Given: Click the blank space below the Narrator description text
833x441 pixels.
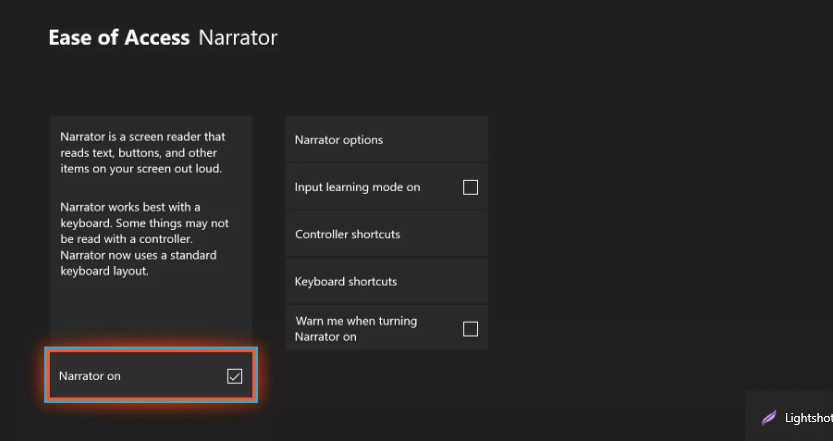Looking at the screenshot, I should point(151,311).
